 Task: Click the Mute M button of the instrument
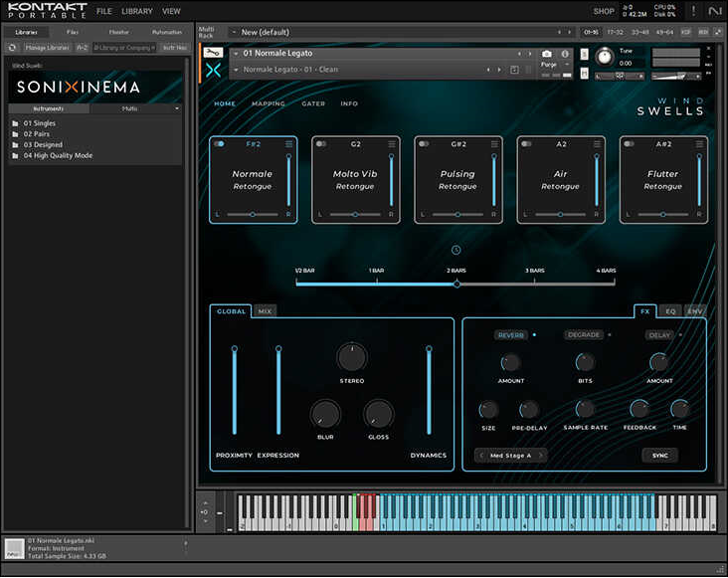[x=584, y=73]
